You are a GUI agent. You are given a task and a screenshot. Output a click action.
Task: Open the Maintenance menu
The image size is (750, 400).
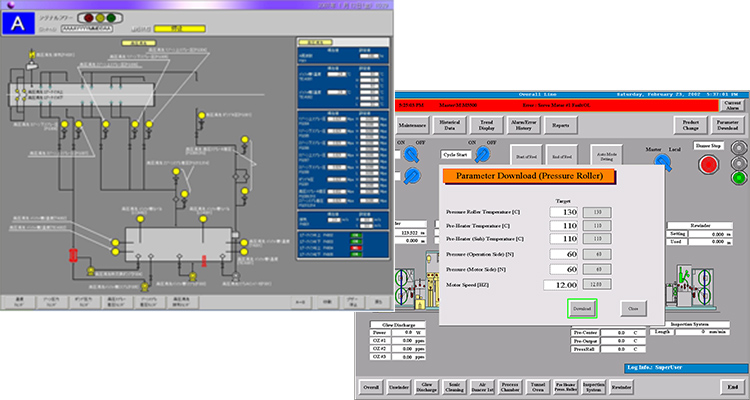(x=412, y=126)
